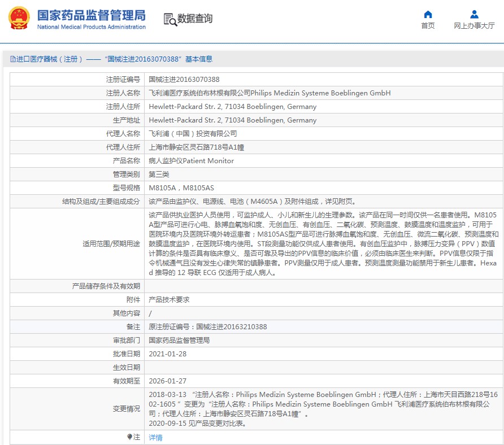Select product name 病人监护仪Patient Monitor

(x=191, y=160)
